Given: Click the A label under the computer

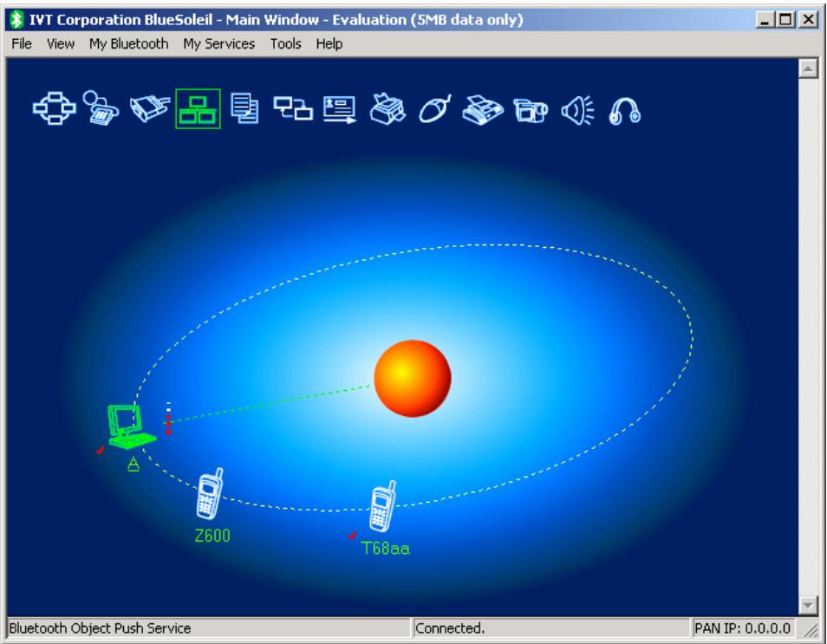Looking at the screenshot, I should click(133, 464).
